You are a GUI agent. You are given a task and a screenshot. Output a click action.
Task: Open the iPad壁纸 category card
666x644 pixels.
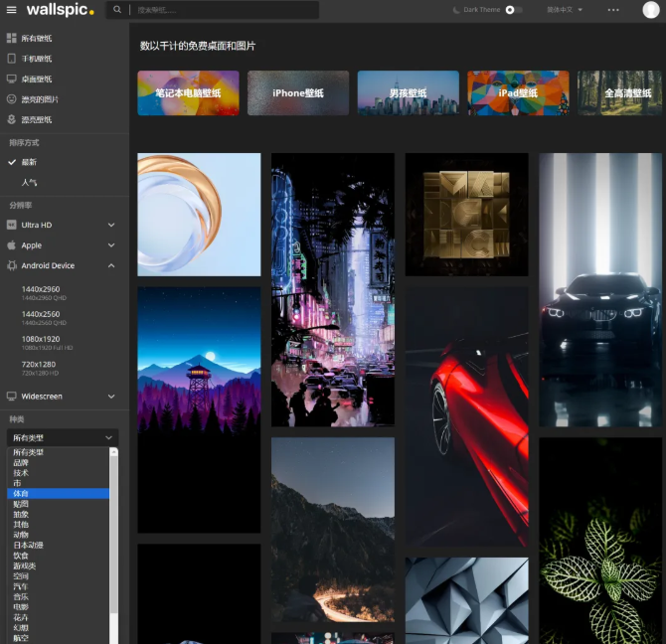tap(518, 93)
